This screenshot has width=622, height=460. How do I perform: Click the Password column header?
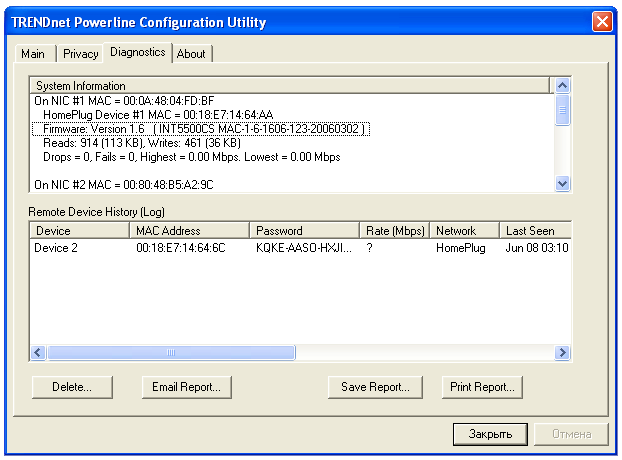pyautogui.click(x=303, y=231)
